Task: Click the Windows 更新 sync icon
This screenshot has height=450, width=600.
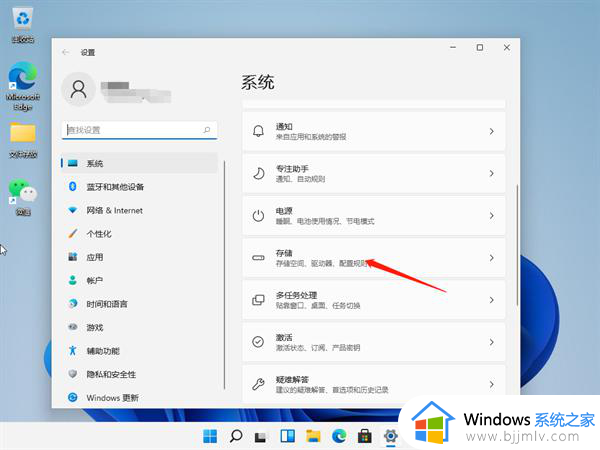Action: (72, 397)
